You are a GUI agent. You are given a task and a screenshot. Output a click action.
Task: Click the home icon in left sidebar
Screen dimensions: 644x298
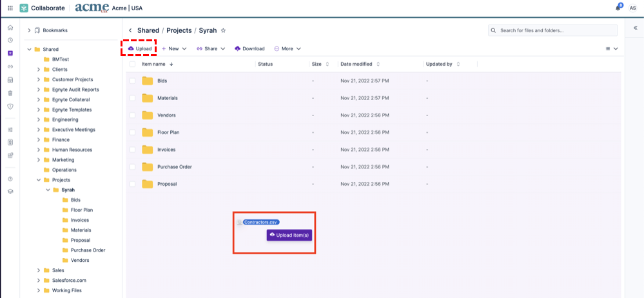10,28
